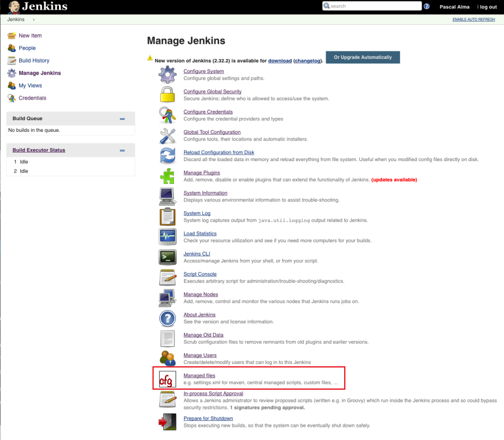Image resolution: width=504 pixels, height=440 pixels.
Task: Open the Prepare for Shutdown link
Action: point(208,418)
